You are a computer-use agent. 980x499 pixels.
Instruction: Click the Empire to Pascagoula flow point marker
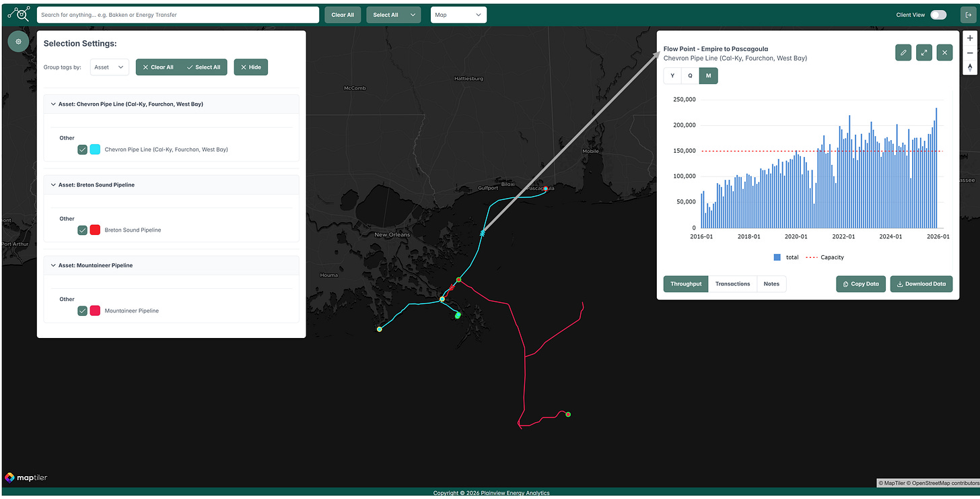[482, 233]
